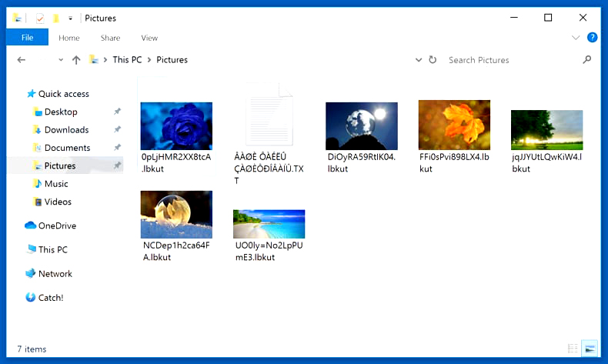
Task: Open Quick Access Toolbar customize dropdown
Action: tap(71, 18)
